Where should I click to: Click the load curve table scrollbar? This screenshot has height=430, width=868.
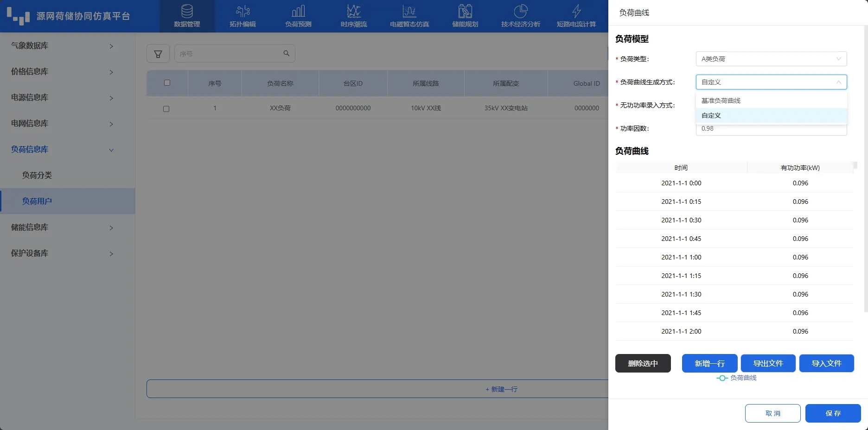(855, 165)
